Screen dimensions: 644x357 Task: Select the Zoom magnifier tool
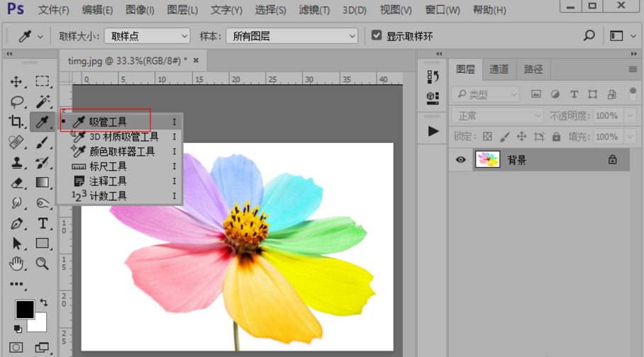(x=43, y=263)
